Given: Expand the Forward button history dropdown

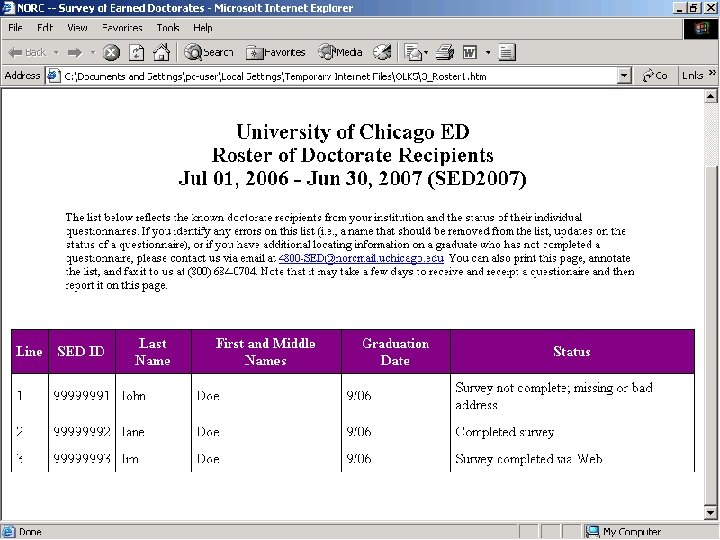Looking at the screenshot, I should click(93, 52).
